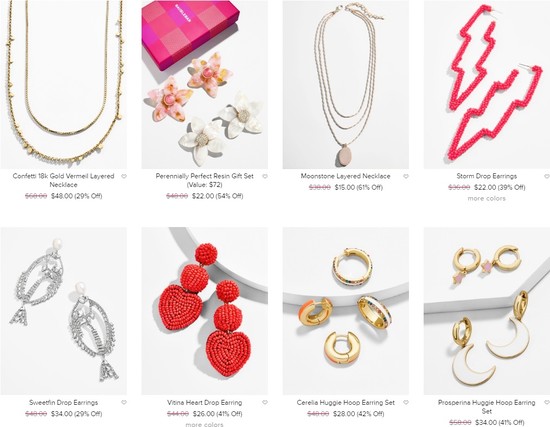The height and width of the screenshot is (427, 550).
Task: Open the silver fish drop earrings image
Action: click(63, 311)
